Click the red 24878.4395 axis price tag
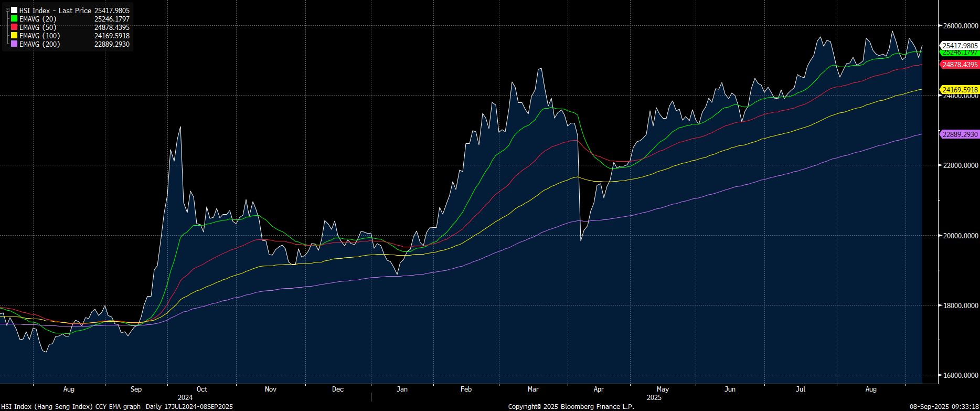 click(x=960, y=65)
